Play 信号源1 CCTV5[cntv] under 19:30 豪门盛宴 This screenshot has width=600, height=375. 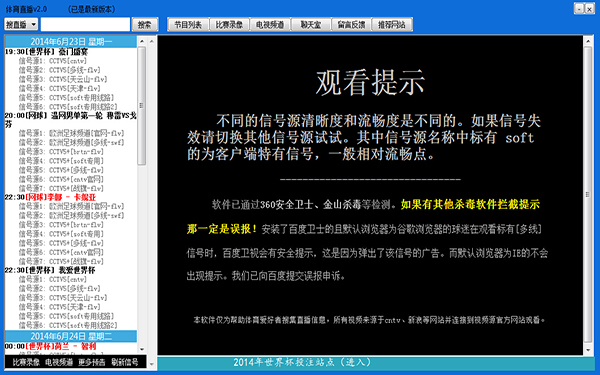point(53,61)
